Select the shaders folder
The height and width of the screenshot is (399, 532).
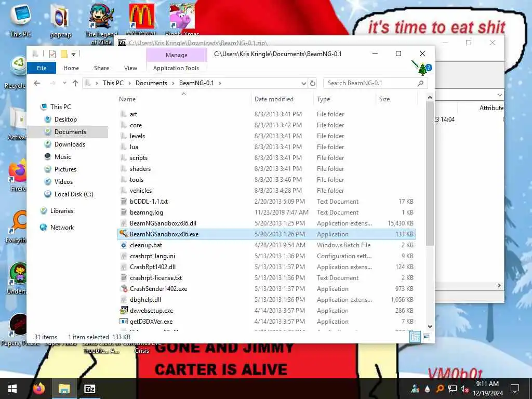[x=140, y=169]
